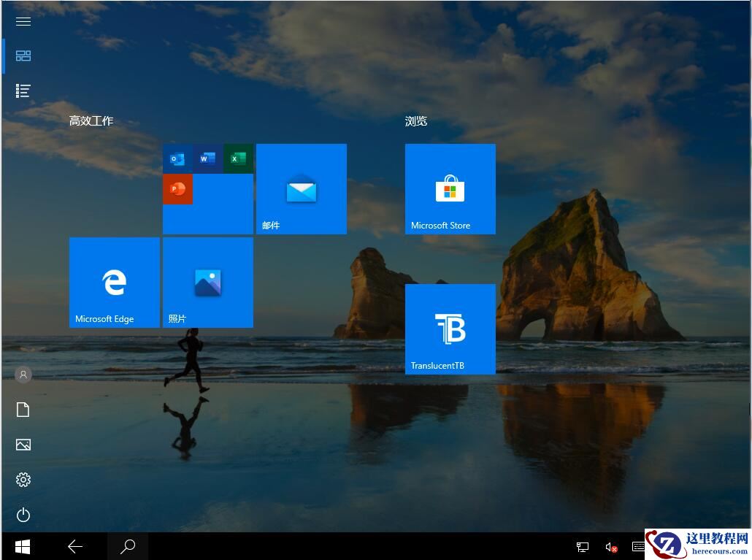Viewport: 752px width, 560px height.
Task: Unmute the volume in the system tray
Action: (x=610, y=546)
